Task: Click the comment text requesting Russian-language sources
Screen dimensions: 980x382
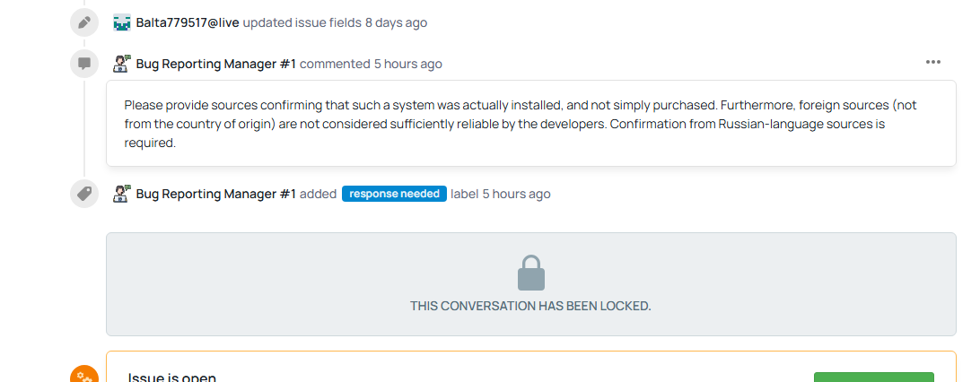Action: [520, 124]
